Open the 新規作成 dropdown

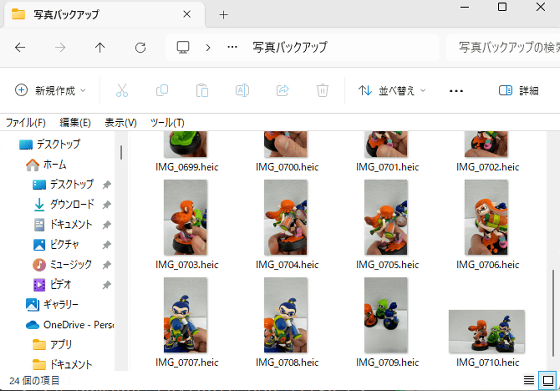(50, 90)
